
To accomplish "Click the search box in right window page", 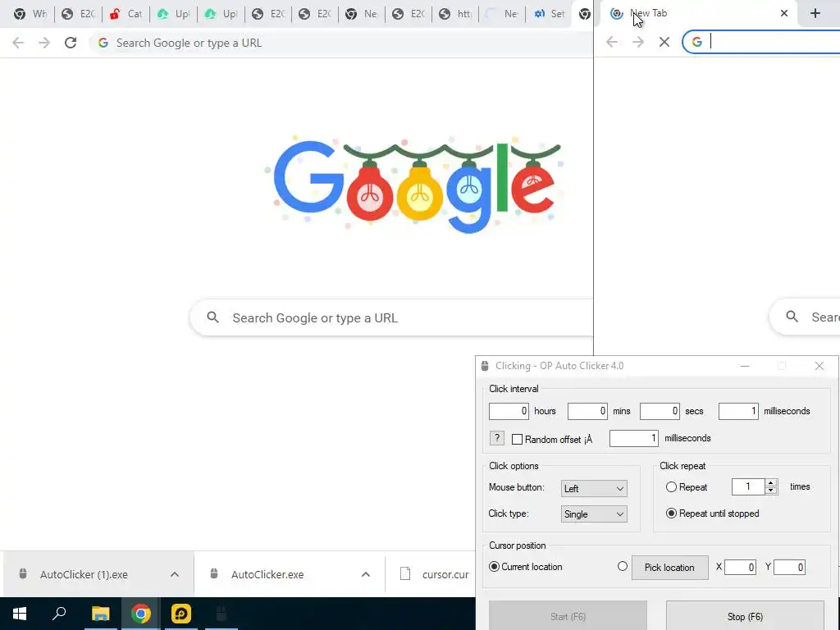I will click(805, 317).
